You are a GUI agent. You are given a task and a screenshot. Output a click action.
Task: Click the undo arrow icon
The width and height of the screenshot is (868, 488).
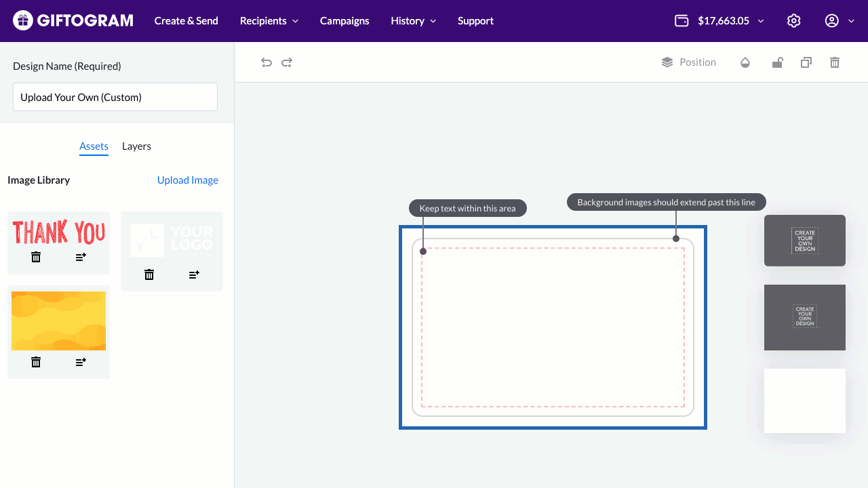point(267,62)
